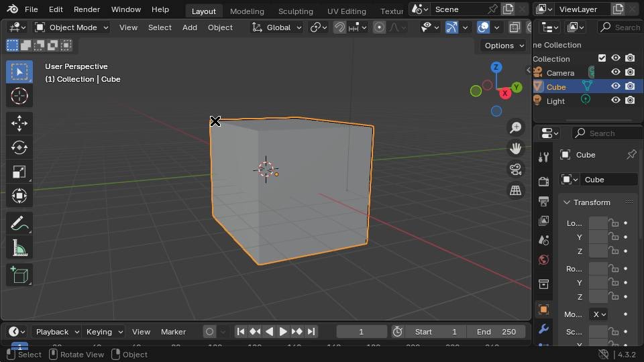The image size is (644, 362).
Task: Click the play animation button
Action: [x=283, y=332]
